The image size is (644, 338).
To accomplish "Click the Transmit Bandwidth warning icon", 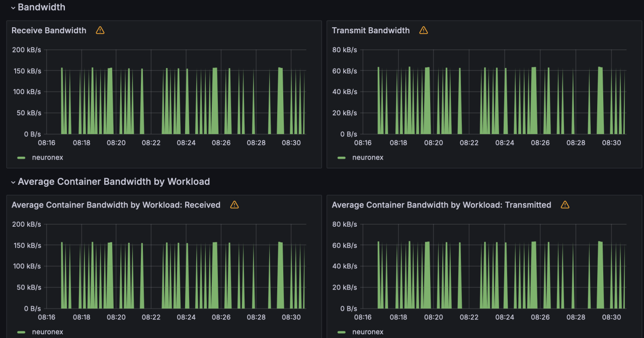I will [x=424, y=30].
